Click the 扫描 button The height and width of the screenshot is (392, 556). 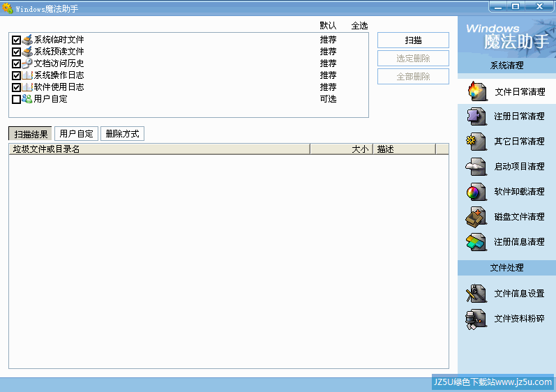pyautogui.click(x=413, y=40)
